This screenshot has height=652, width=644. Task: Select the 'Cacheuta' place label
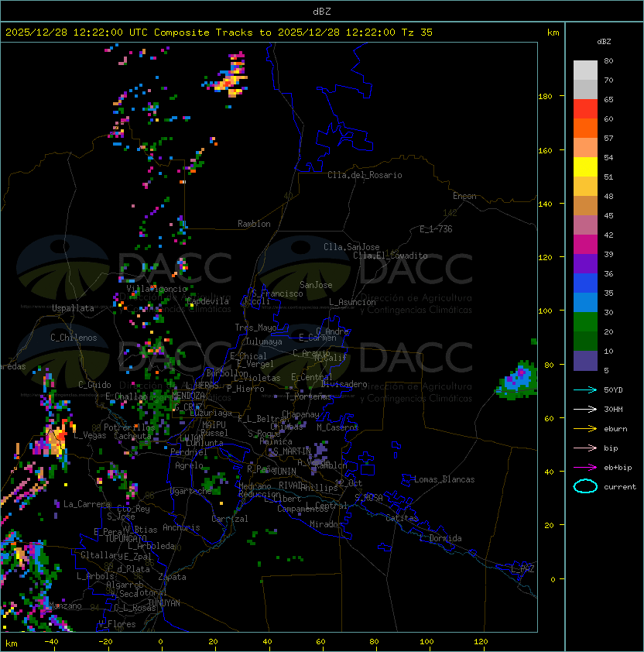(132, 436)
